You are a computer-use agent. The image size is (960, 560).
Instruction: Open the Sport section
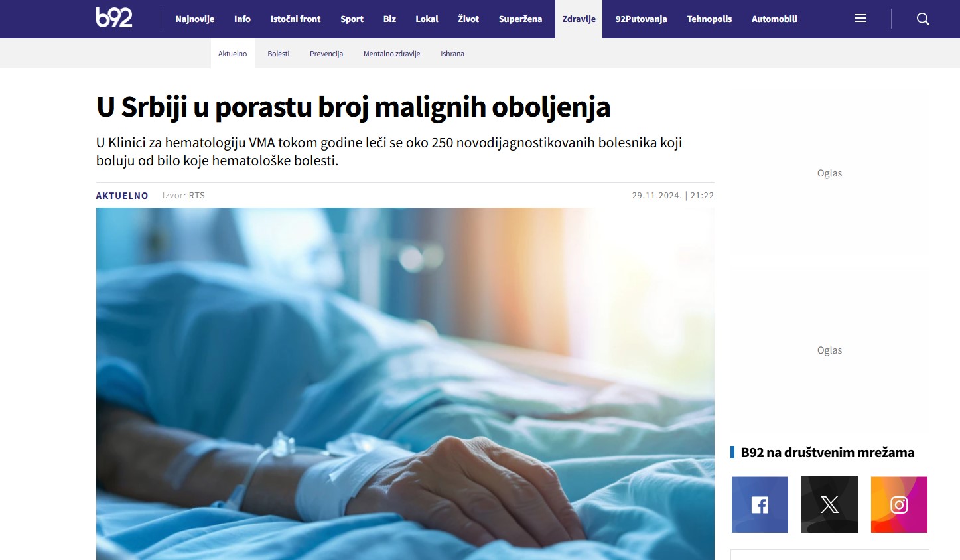pos(352,19)
